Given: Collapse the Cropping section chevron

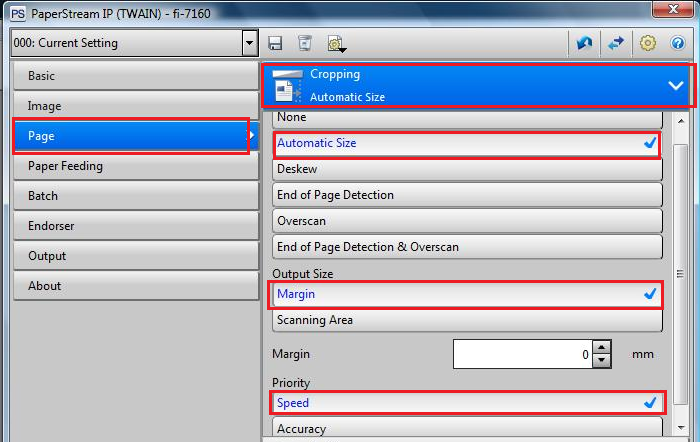Looking at the screenshot, I should [x=676, y=85].
